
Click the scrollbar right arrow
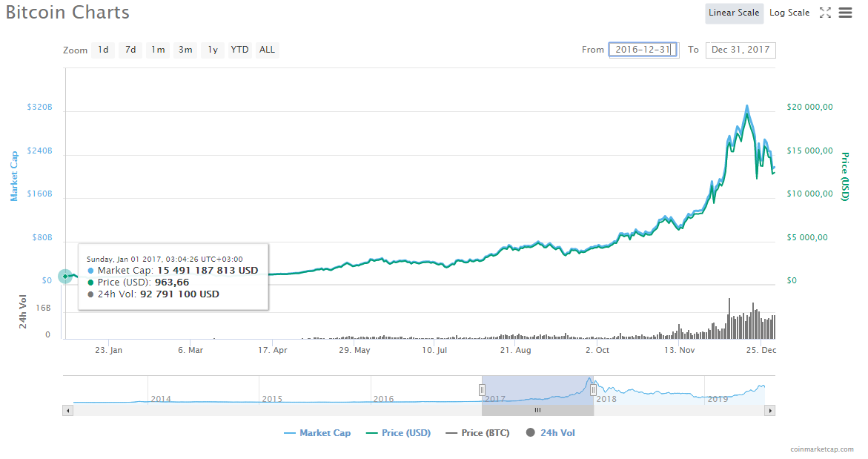click(x=770, y=410)
